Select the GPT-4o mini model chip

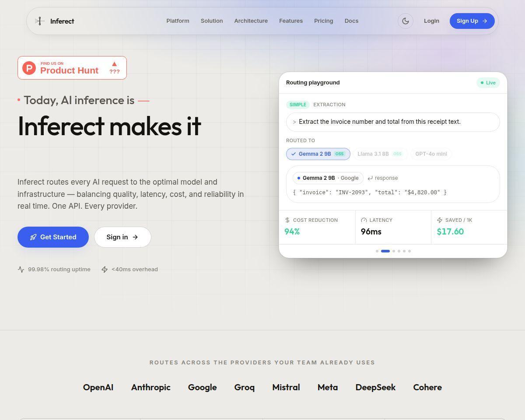[431, 154]
